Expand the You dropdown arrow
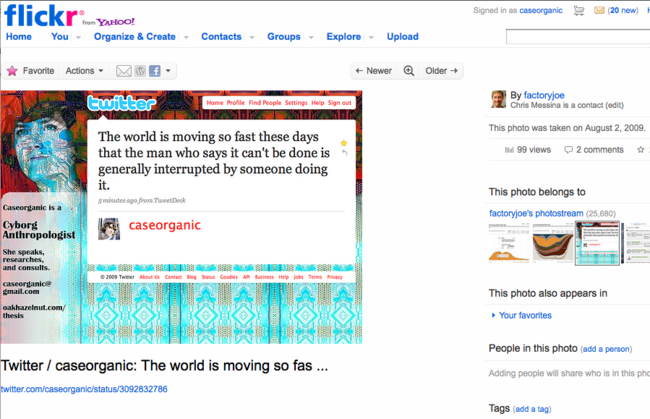 pyautogui.click(x=78, y=37)
